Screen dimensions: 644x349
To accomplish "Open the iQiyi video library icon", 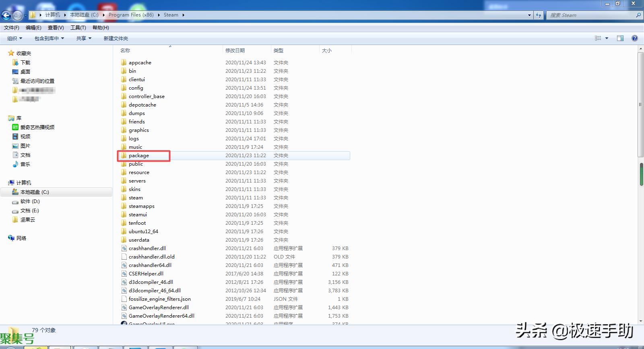I will (15, 127).
